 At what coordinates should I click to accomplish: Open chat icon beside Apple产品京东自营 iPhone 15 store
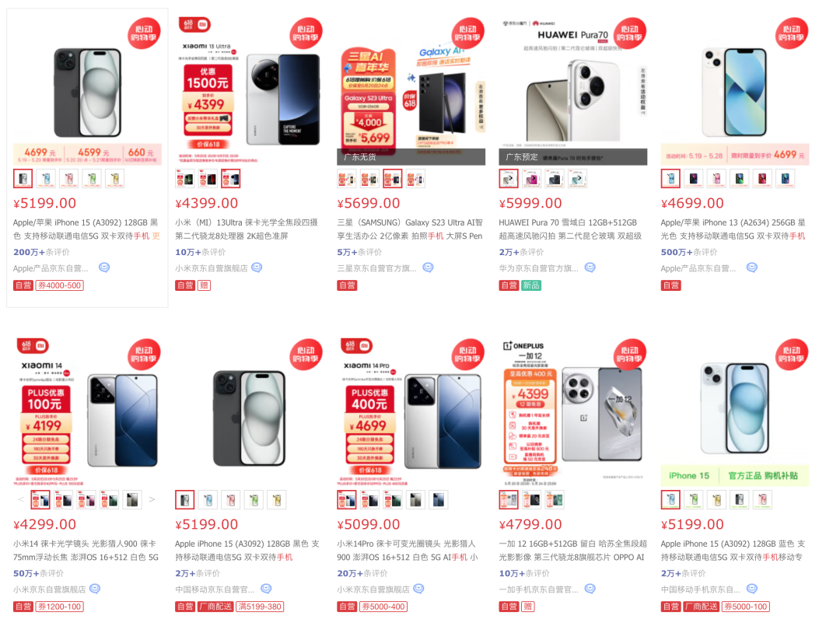104,268
